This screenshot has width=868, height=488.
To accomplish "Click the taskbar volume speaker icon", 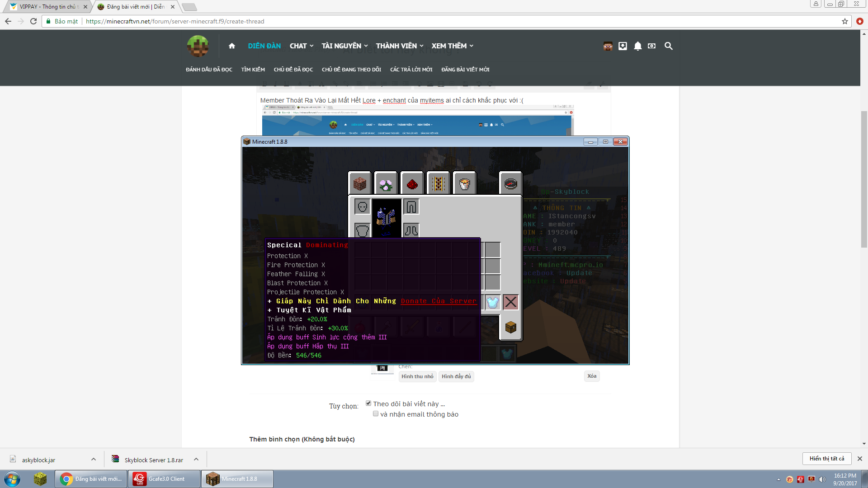I will click(x=822, y=479).
